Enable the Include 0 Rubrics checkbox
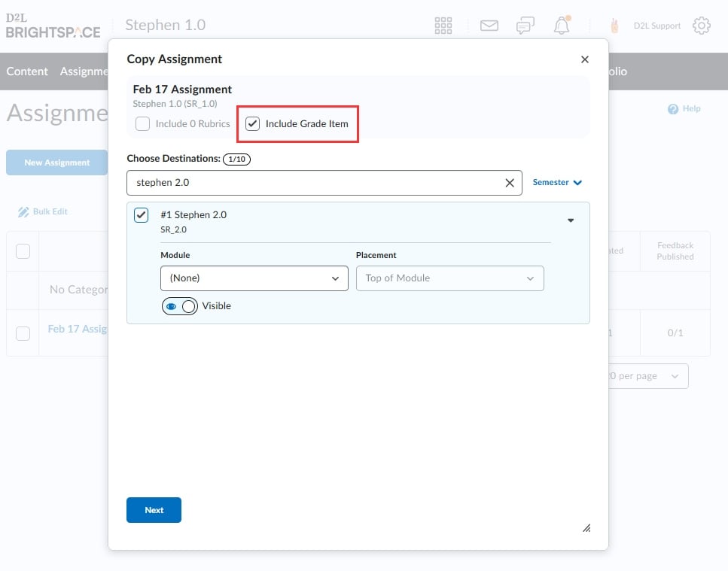This screenshot has width=728, height=571. point(142,124)
